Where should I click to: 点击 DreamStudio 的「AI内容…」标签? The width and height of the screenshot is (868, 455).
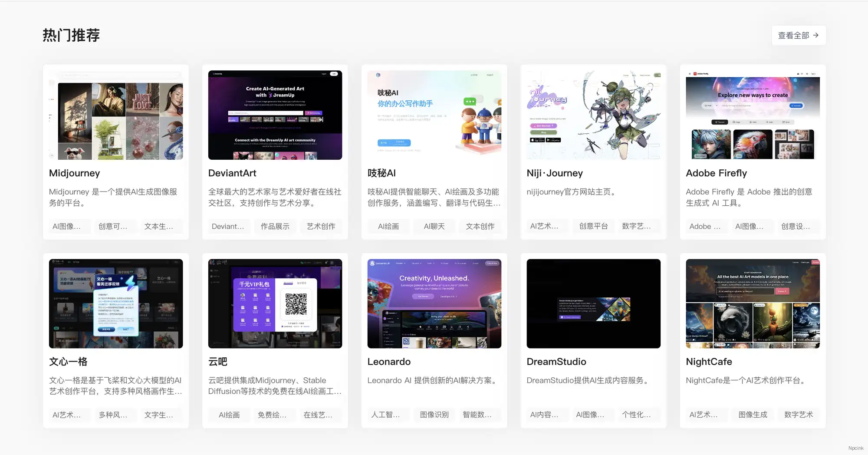click(547, 415)
